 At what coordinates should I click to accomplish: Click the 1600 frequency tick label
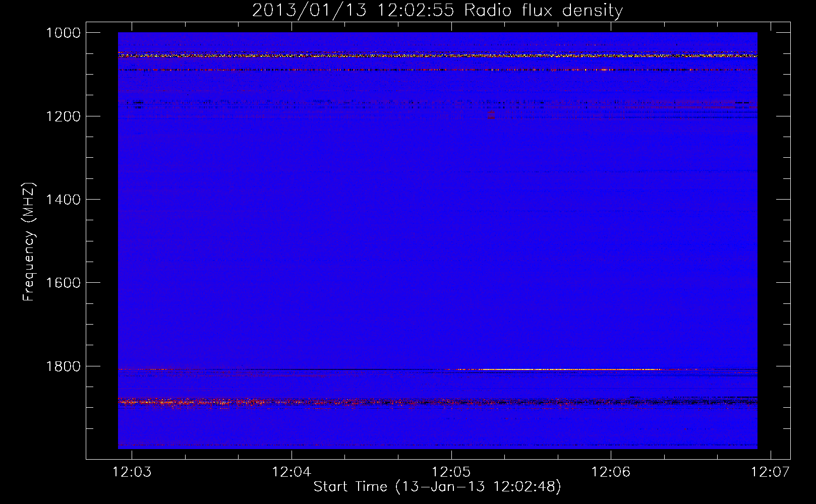64,283
